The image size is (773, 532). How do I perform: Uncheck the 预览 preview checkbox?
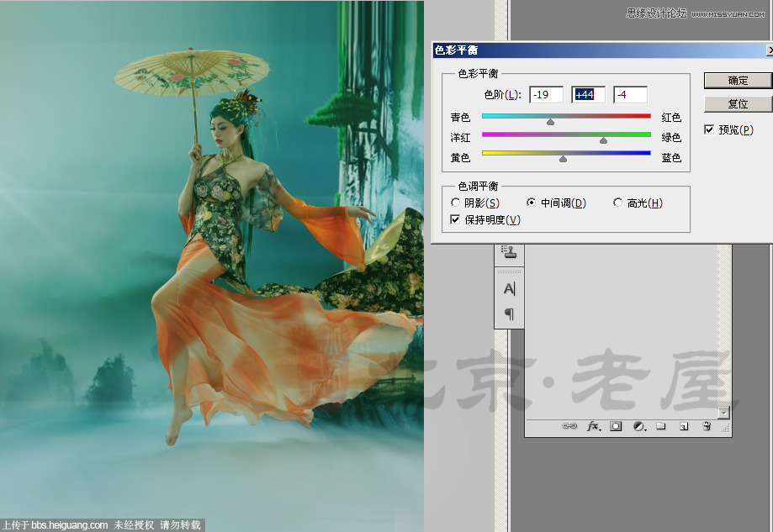[x=709, y=129]
